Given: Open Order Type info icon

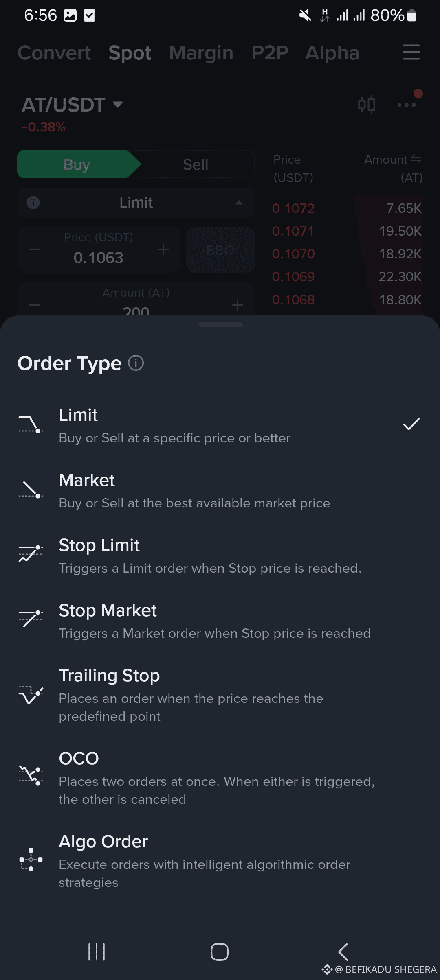Looking at the screenshot, I should pos(136,363).
